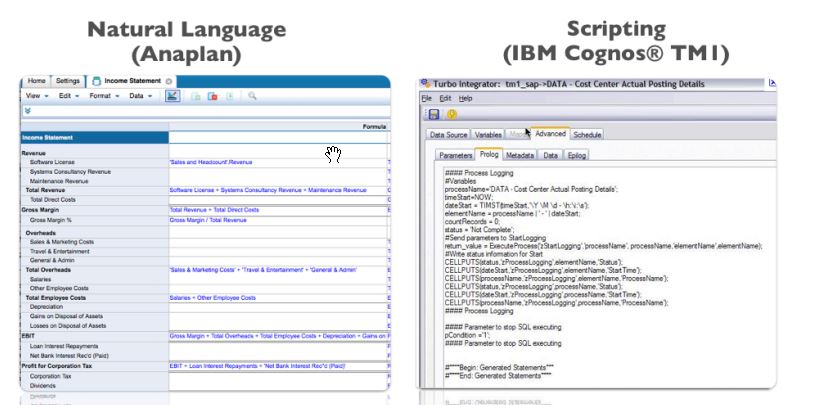Click the EBIT row label
Image resolution: width=818 pixels, height=405 pixels.
pyautogui.click(x=28, y=336)
